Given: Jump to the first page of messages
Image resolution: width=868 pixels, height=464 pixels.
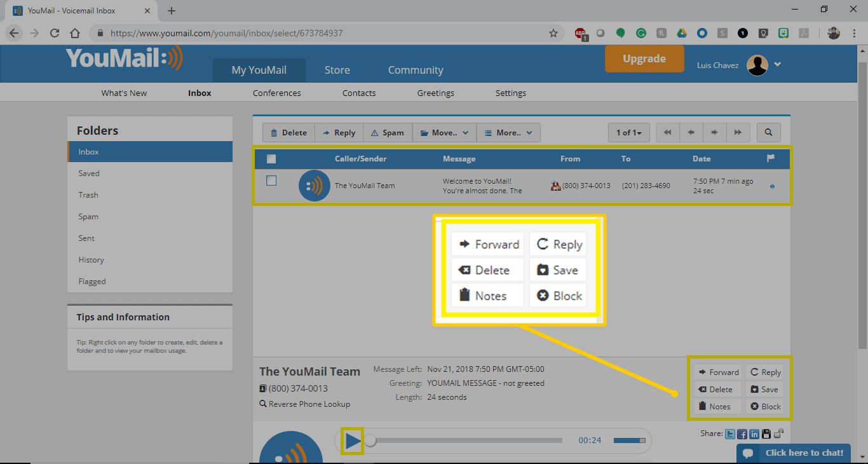Looking at the screenshot, I should tap(667, 132).
